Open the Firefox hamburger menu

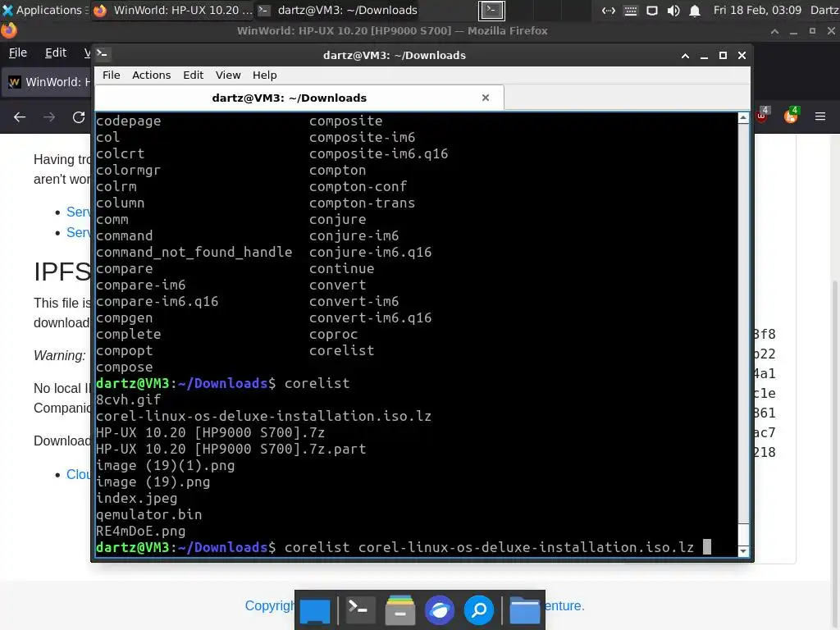[820, 116]
